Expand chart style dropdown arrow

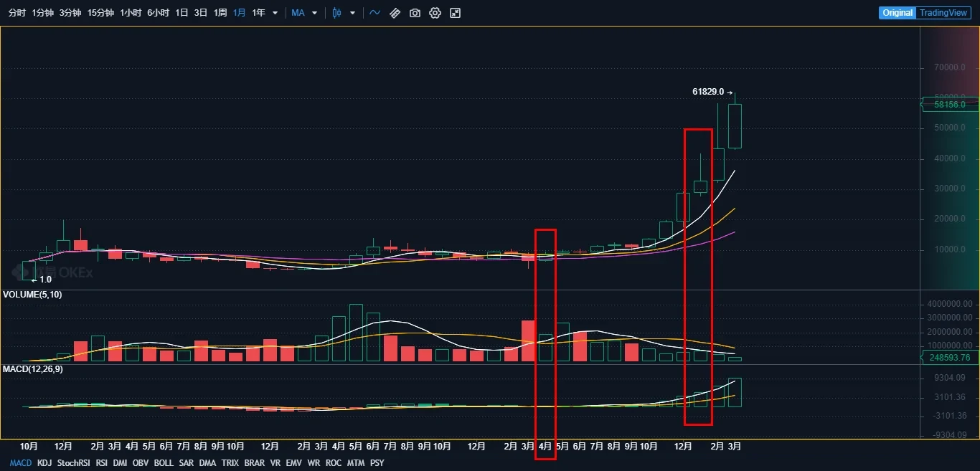click(352, 13)
